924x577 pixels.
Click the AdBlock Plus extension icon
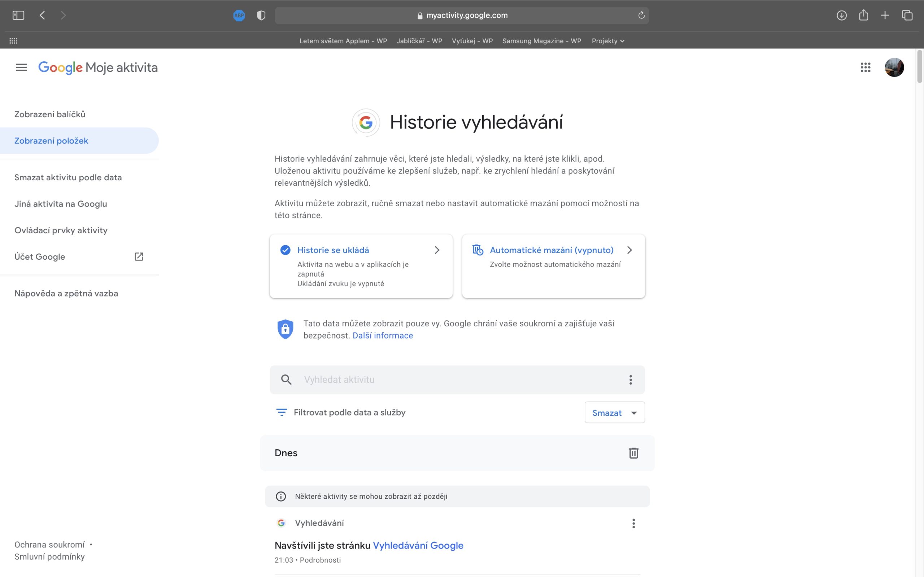pyautogui.click(x=239, y=16)
